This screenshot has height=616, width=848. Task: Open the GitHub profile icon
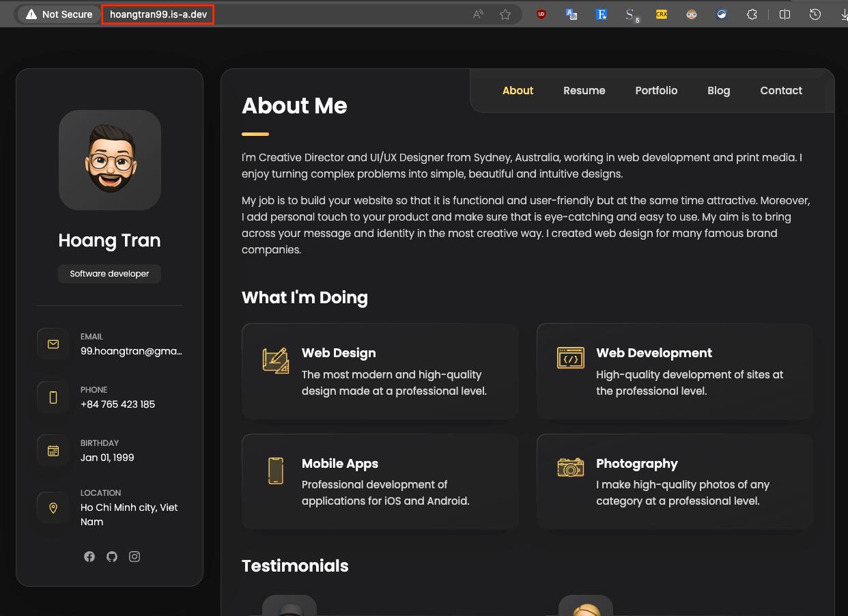point(112,557)
